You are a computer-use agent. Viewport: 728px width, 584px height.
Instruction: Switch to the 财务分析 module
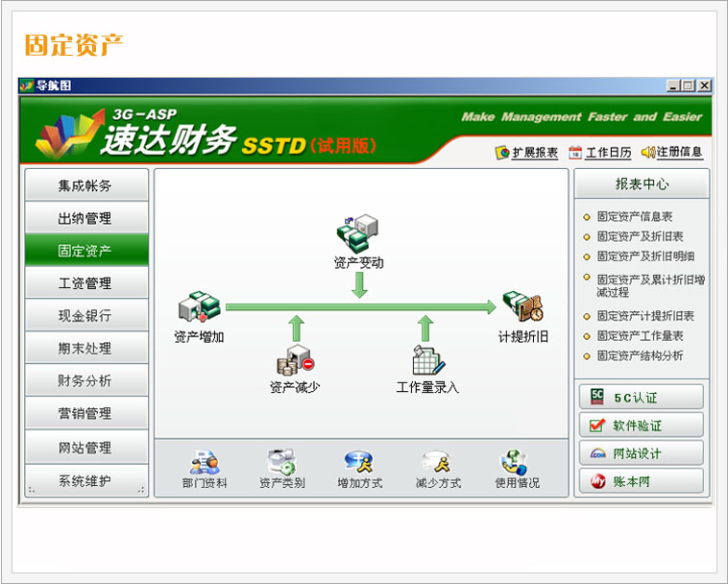click(86, 380)
